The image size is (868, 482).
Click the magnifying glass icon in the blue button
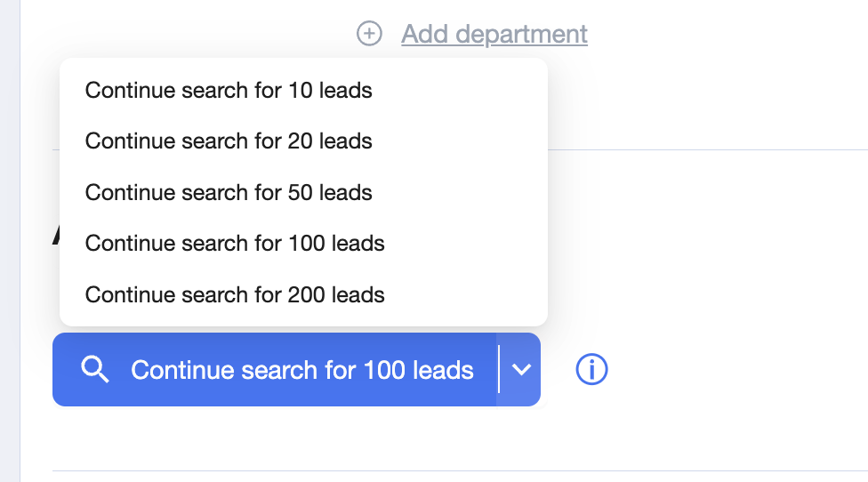(x=94, y=369)
